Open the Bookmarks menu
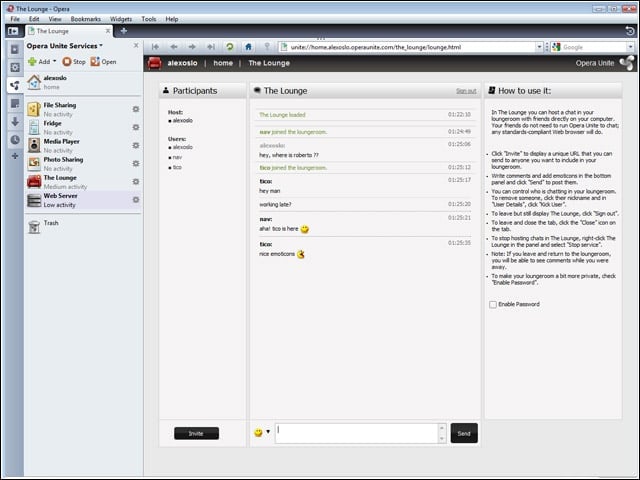Viewport: 640px width, 480px height. tap(85, 19)
